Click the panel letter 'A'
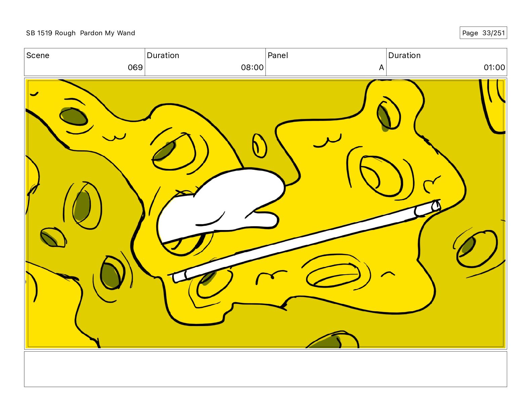 (381, 67)
